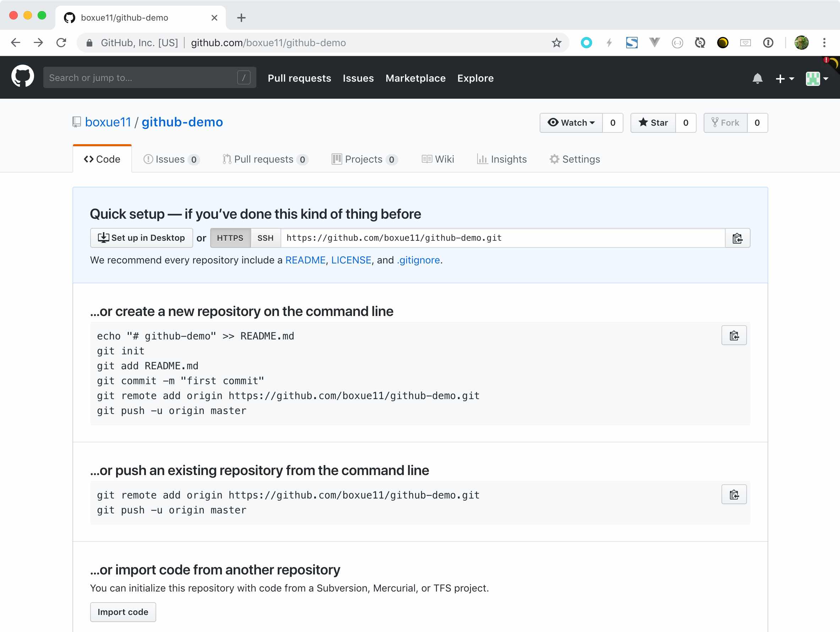Open the Chrome three-dot menu
The image size is (840, 632).
824,43
